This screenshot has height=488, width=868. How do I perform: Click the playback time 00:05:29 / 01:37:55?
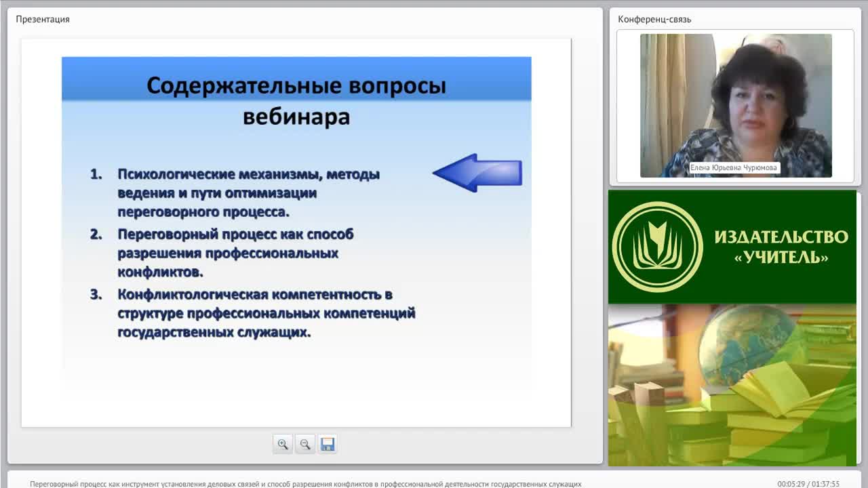pyautogui.click(x=808, y=484)
